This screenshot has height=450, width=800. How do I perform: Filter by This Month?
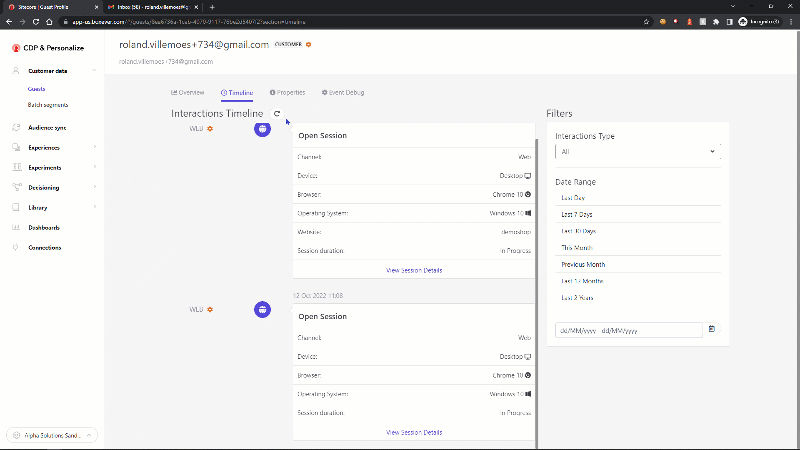click(x=577, y=248)
